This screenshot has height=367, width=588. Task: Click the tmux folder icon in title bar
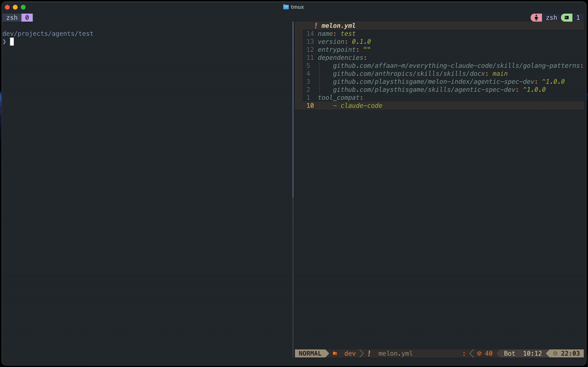[286, 7]
